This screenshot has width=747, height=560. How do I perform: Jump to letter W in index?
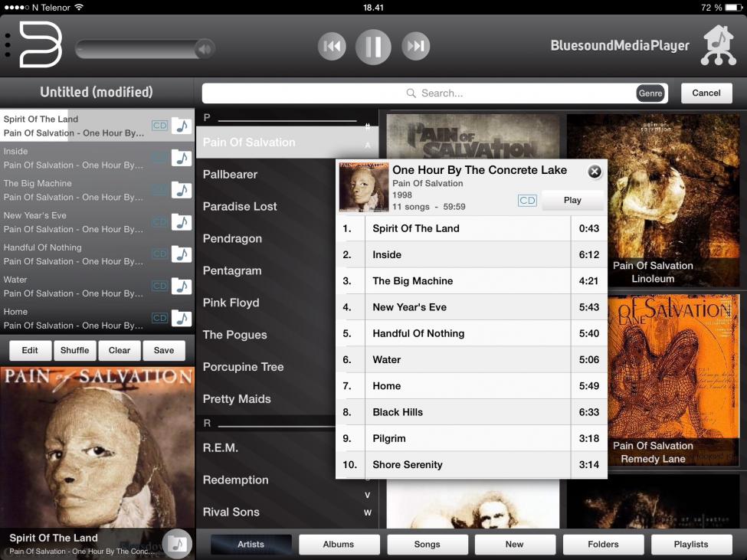point(367,513)
